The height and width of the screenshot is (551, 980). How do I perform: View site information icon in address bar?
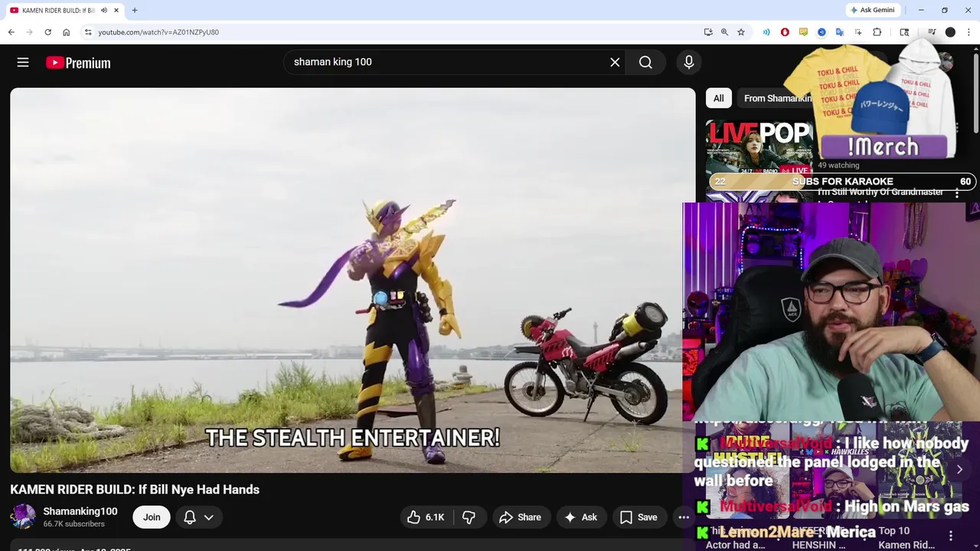pyautogui.click(x=88, y=32)
